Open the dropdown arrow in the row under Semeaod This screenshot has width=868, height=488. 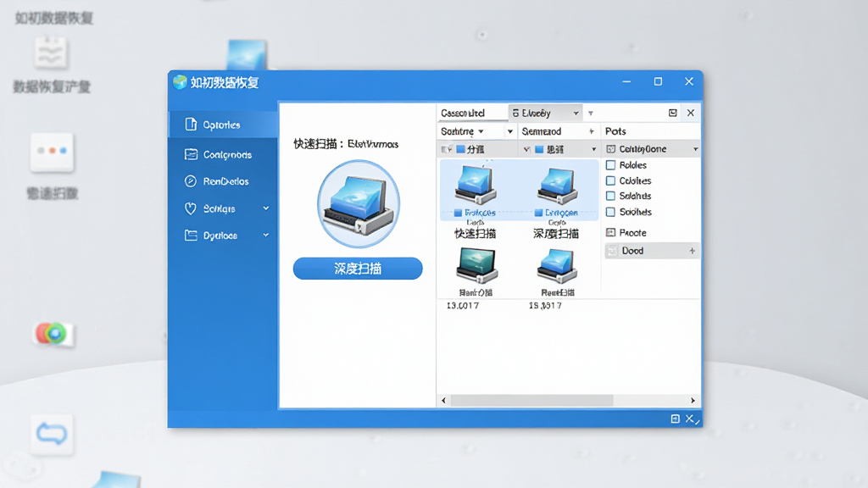[x=594, y=149]
